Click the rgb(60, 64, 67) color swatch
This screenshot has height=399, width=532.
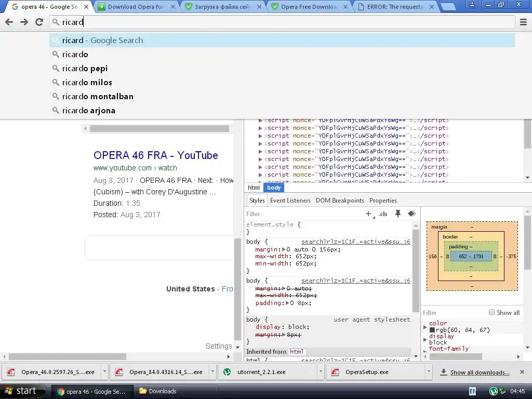click(432, 330)
